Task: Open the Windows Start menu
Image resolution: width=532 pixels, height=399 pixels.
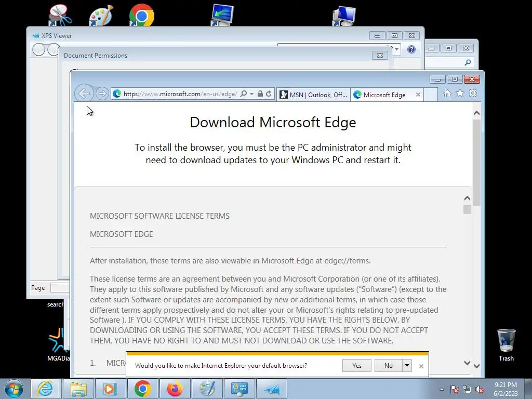Action: [14, 389]
